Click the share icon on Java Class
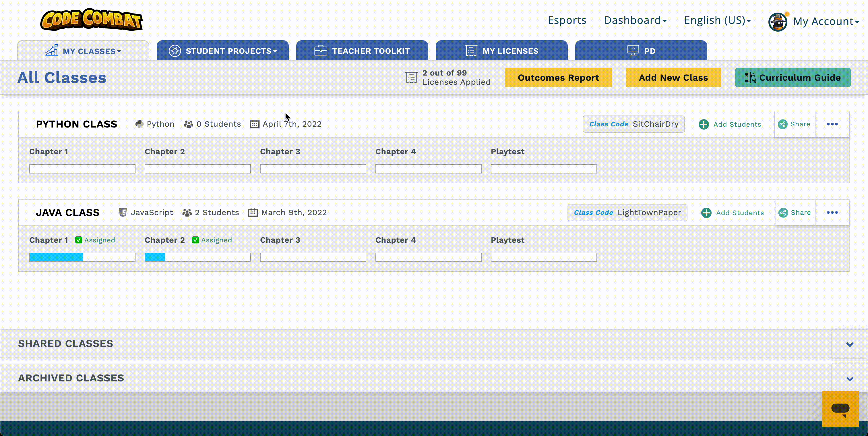The image size is (868, 436). (783, 213)
